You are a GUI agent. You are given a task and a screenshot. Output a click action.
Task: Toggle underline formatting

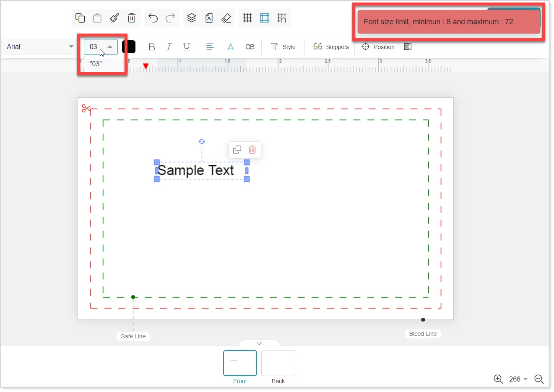187,47
